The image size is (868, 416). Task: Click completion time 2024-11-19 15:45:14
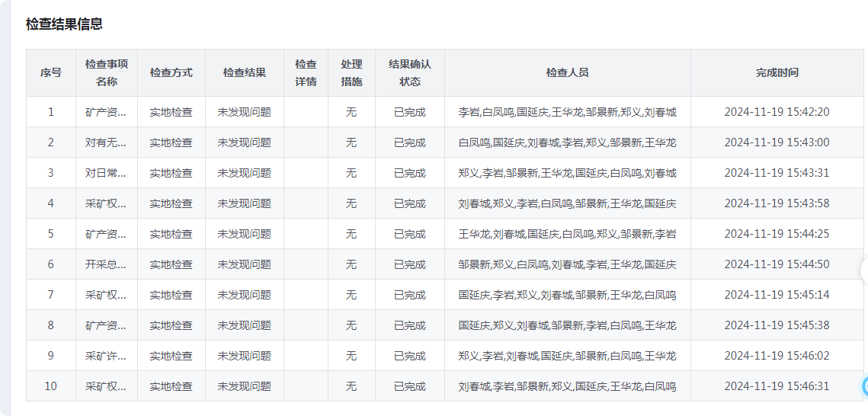(777, 295)
